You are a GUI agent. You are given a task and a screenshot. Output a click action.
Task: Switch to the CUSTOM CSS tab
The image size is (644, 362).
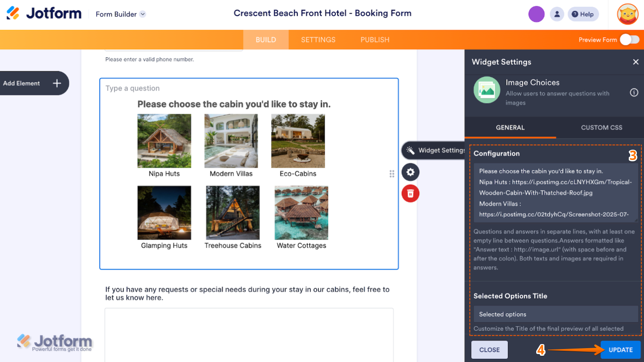click(601, 127)
